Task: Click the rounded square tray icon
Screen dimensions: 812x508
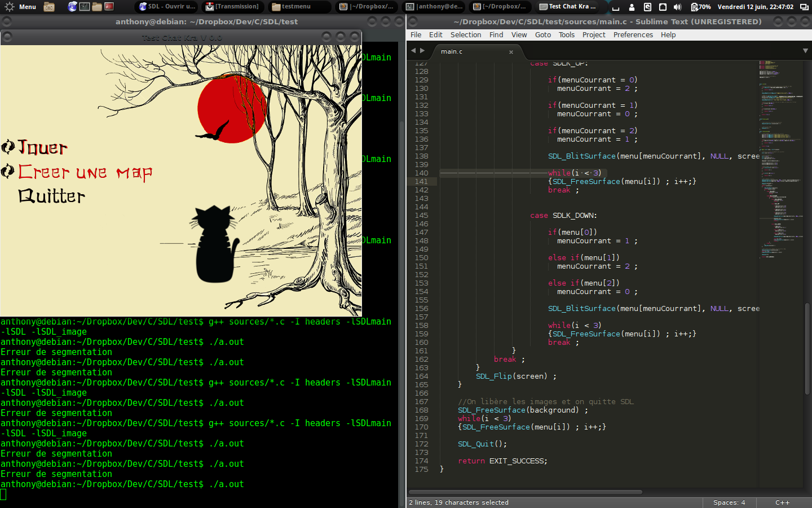Action: point(663,7)
